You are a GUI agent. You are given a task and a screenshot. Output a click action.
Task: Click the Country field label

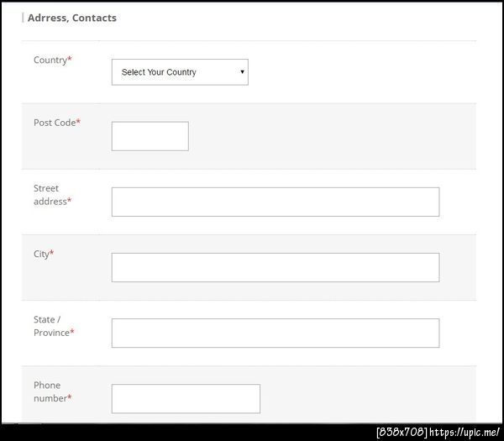50,60
